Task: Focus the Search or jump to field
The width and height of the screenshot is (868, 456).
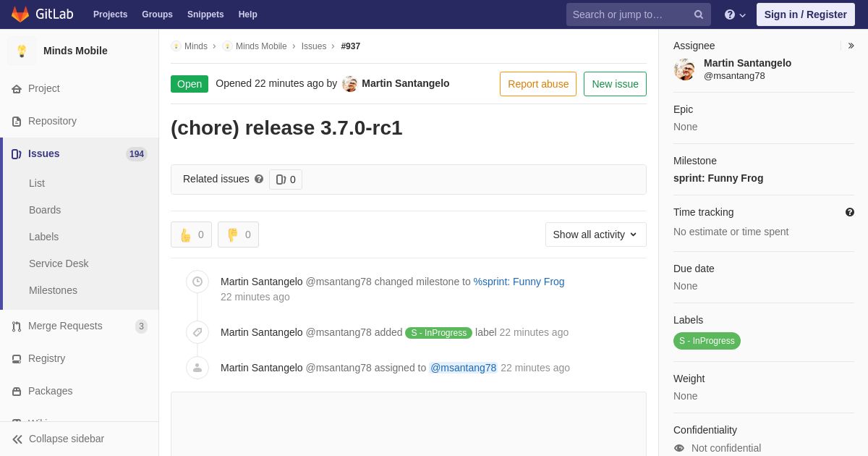Action: coord(639,14)
